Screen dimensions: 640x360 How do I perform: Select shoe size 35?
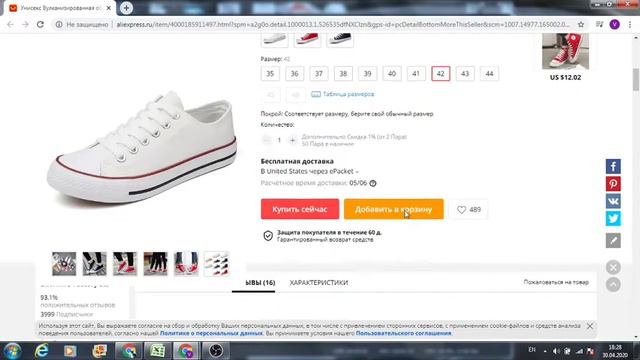tap(270, 74)
